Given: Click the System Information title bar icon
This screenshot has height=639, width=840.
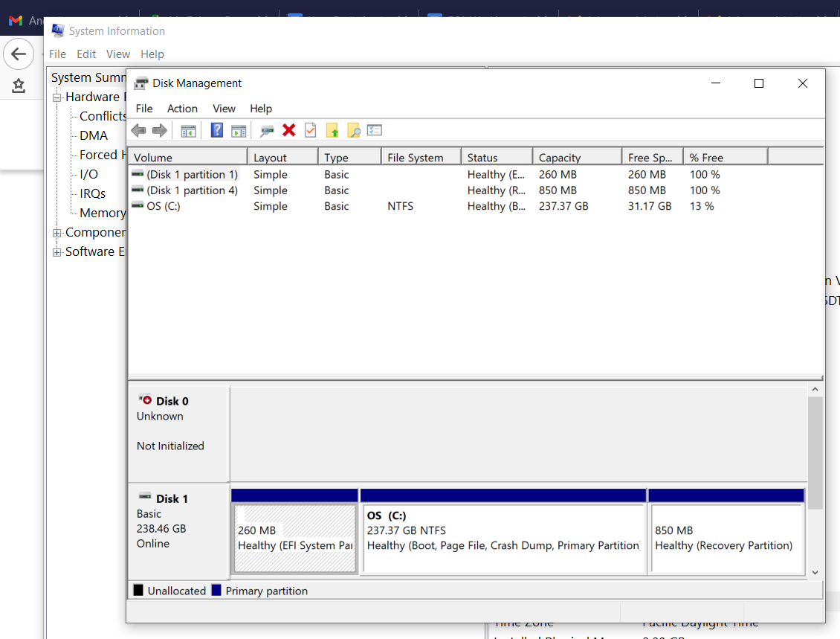Looking at the screenshot, I should click(58, 30).
